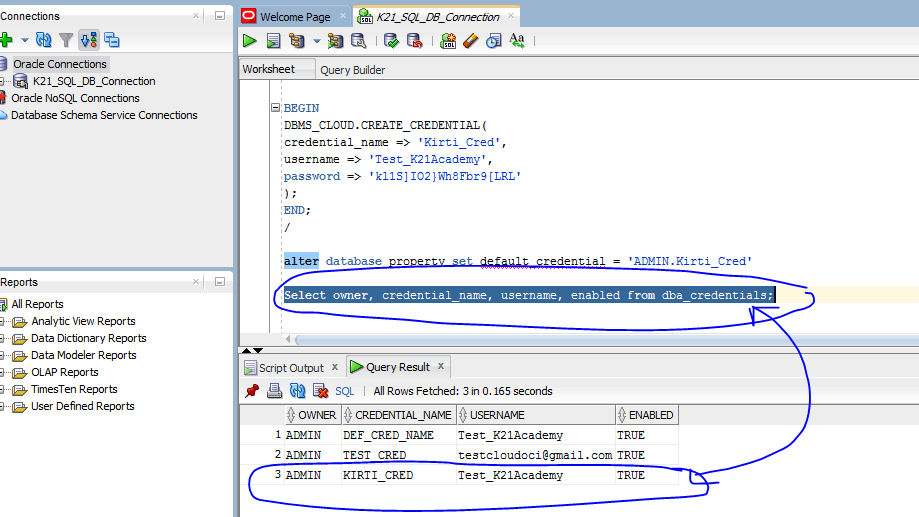Click the splitter collapse-down arrow above results
Viewport: 919px width, 517px height.
[258, 350]
